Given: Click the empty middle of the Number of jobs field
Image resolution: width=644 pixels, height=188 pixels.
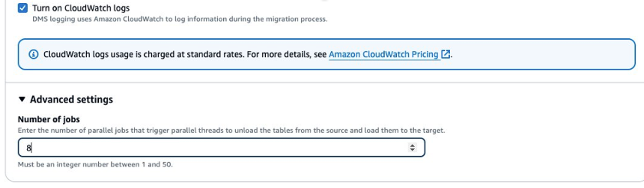Looking at the screenshot, I should 221,148.
